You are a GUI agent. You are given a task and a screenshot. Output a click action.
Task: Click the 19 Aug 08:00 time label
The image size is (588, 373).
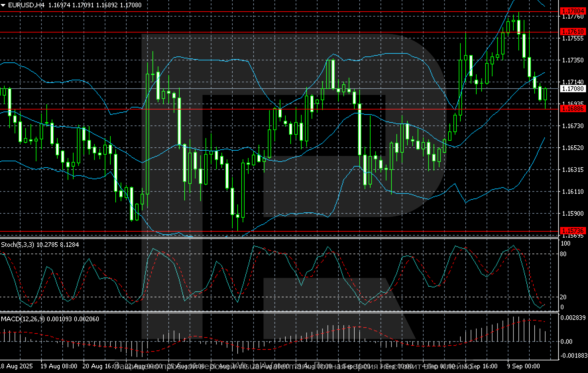tap(59, 366)
